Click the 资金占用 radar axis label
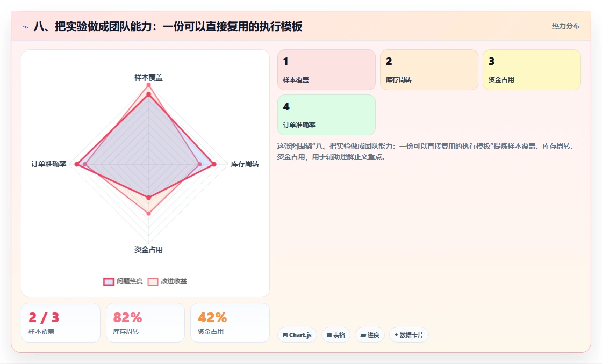The image size is (602, 364). coord(148,250)
